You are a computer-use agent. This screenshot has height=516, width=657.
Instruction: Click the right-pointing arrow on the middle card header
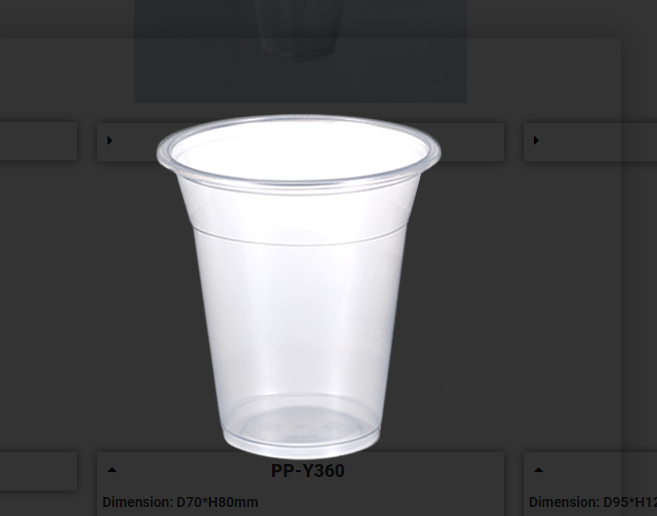[110, 140]
